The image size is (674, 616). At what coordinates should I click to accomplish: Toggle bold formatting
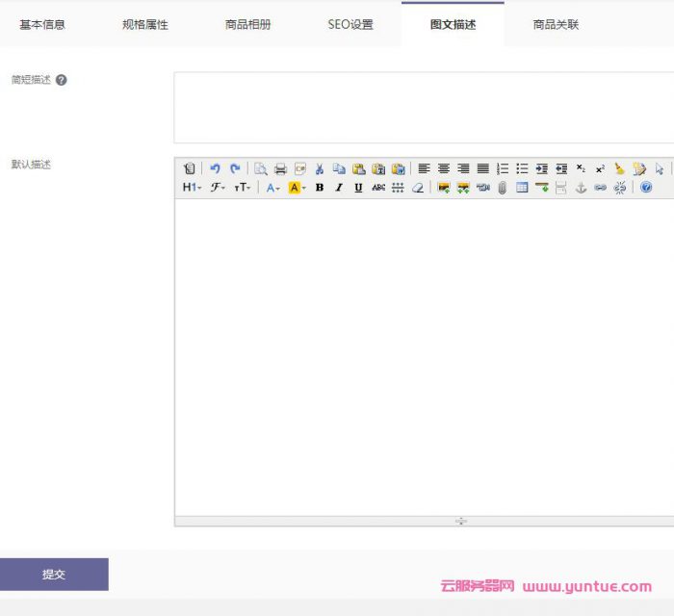[x=320, y=188]
